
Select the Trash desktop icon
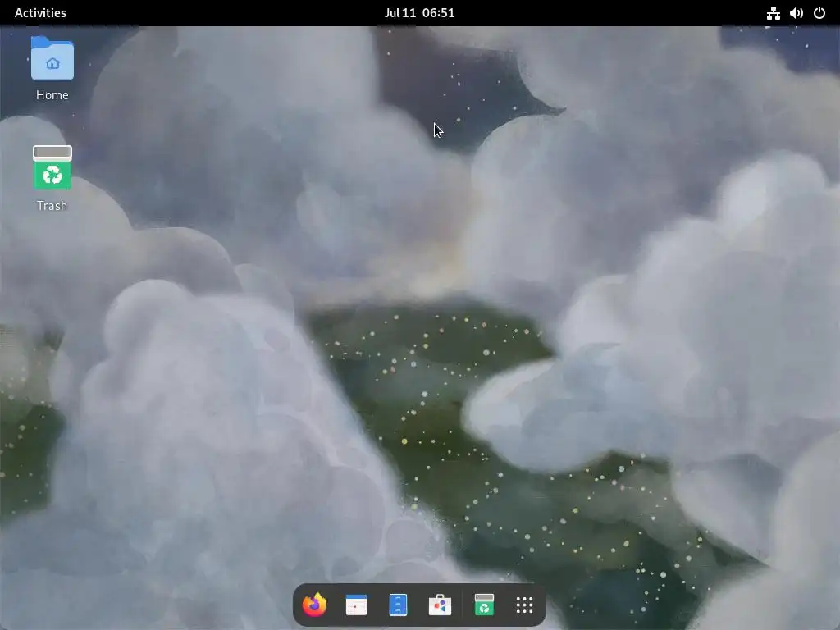[52, 167]
